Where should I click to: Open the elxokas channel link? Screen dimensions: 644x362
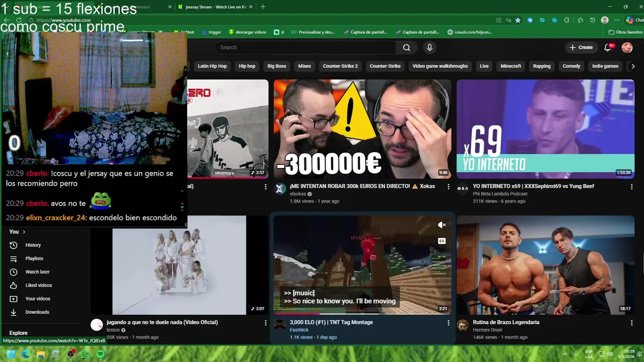coord(298,194)
